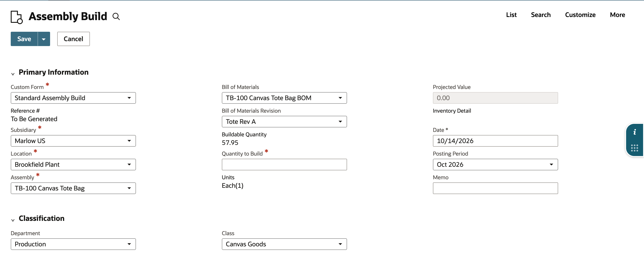Click the Units value Each(1)

point(233,186)
